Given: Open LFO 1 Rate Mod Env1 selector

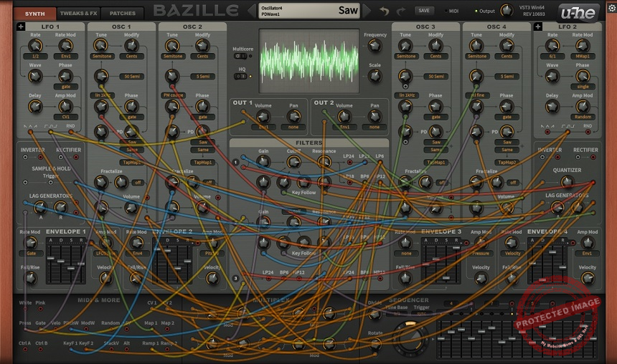Looking at the screenshot, I should pyautogui.click(x=66, y=56).
